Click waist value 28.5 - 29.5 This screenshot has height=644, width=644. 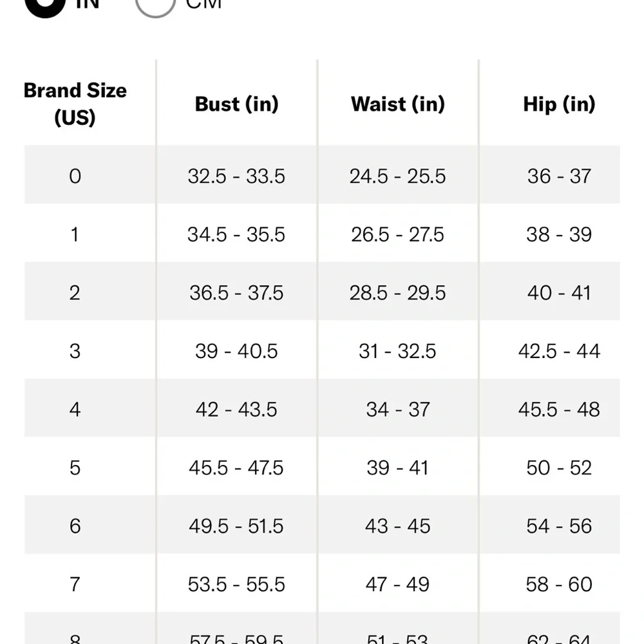click(397, 293)
